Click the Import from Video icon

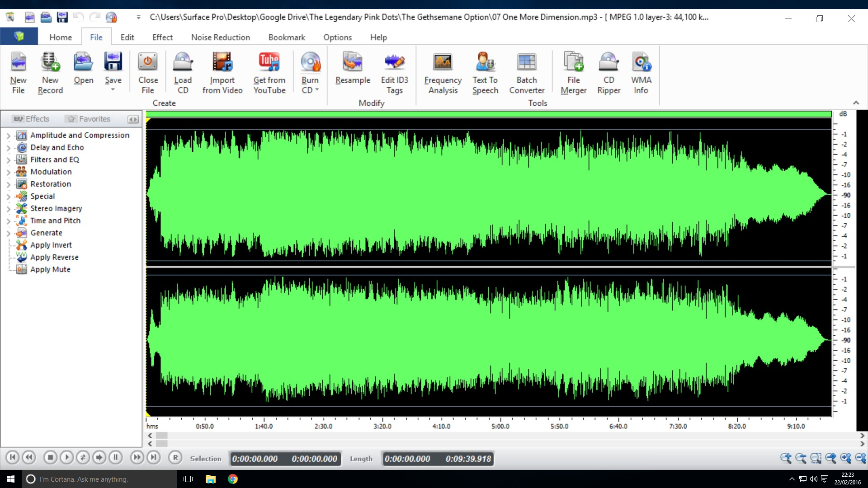coord(222,71)
